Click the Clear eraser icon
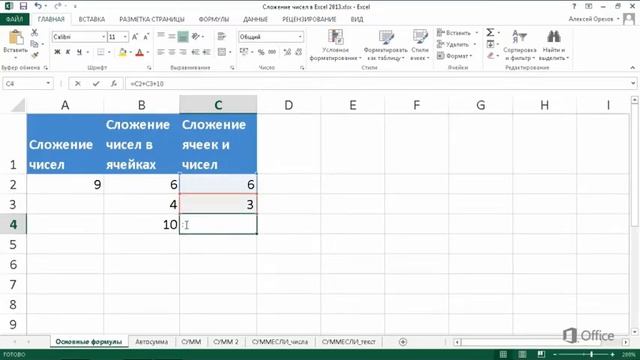Image resolution: width=640 pixels, height=360 pixels. click(491, 56)
